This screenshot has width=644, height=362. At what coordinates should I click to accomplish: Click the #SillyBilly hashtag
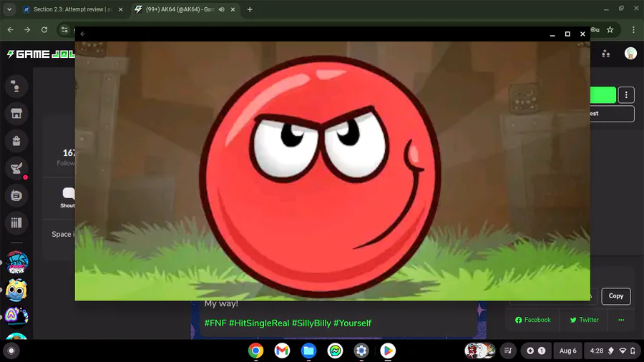pyautogui.click(x=311, y=323)
